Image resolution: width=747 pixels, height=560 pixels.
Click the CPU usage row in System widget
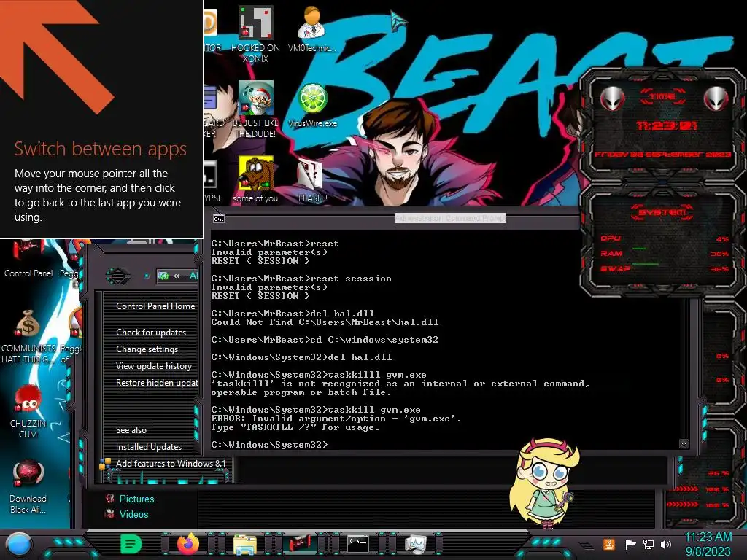tap(665, 238)
